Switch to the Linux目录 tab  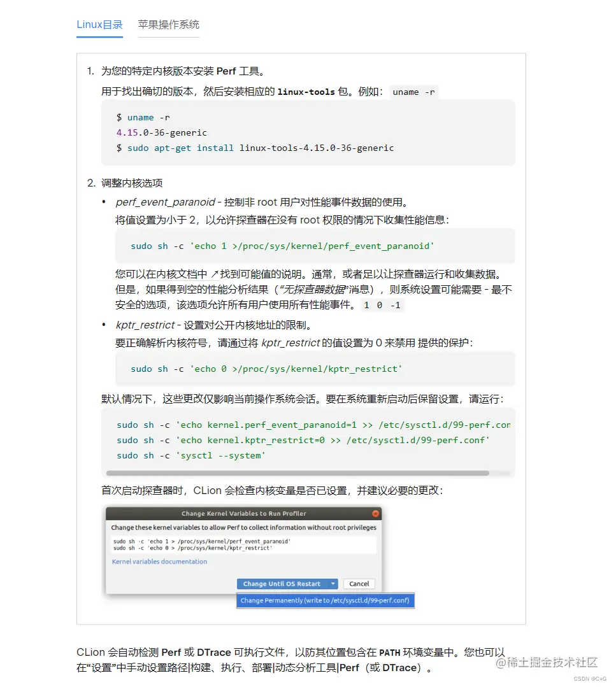[99, 25]
